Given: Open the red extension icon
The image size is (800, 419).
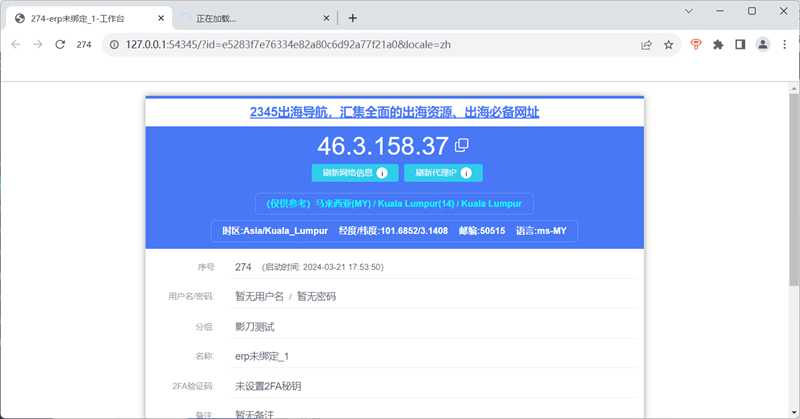Looking at the screenshot, I should [696, 45].
